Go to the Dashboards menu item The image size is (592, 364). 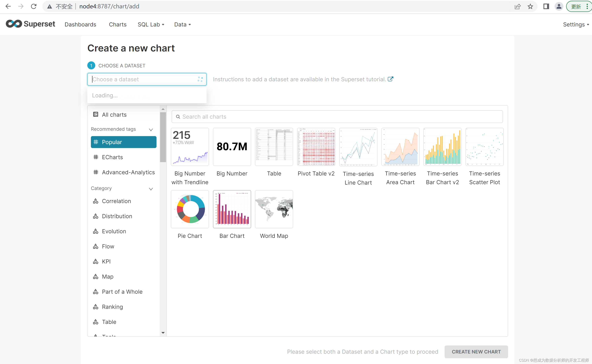80,25
